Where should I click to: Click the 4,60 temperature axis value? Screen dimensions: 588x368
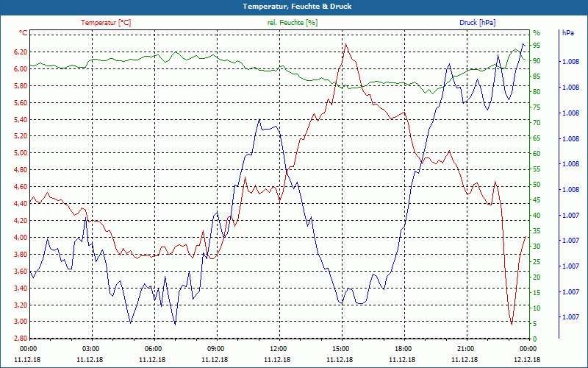[x=21, y=187]
